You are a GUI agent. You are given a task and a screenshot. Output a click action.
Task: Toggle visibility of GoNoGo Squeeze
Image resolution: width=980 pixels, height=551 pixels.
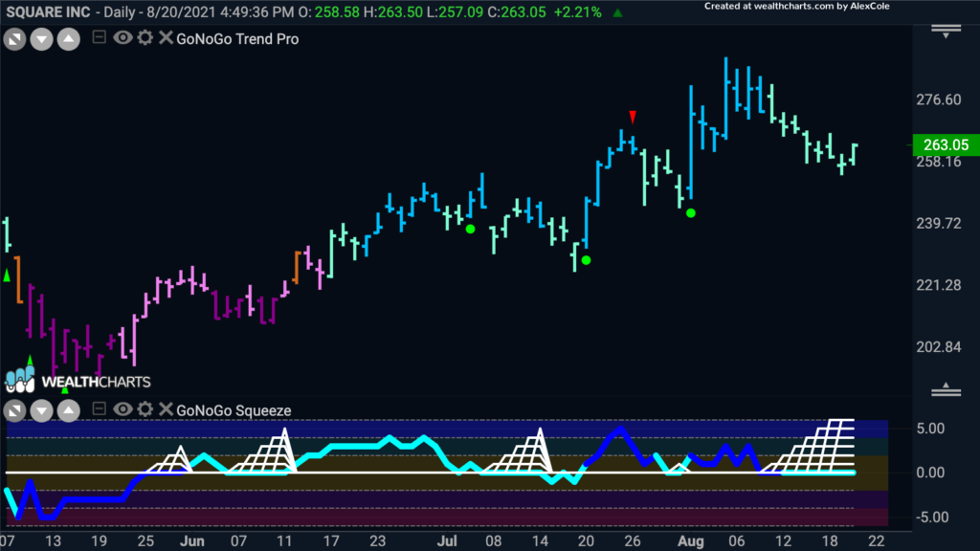click(122, 409)
